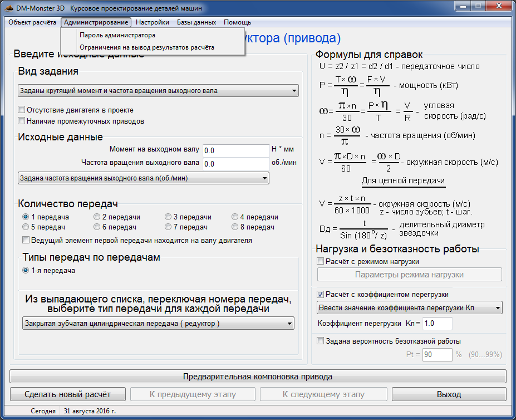Open the Настройки menu
The image size is (516, 420).
(153, 22)
